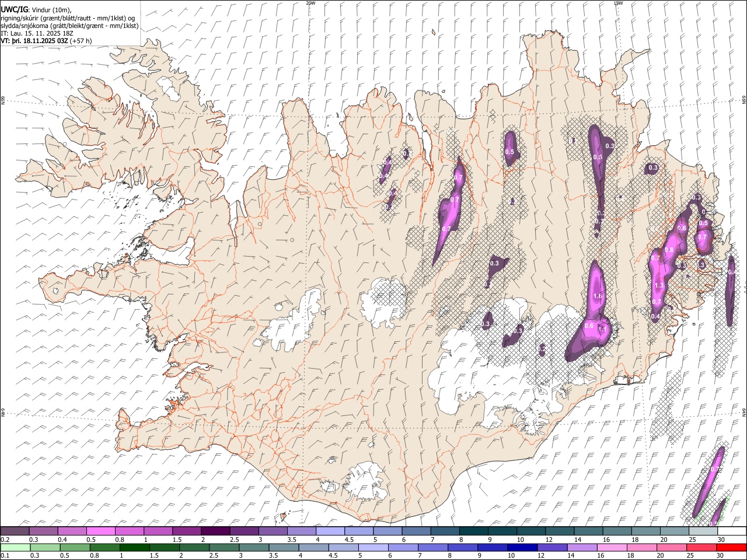Pick the 3 grey-green swatch, lower legend row
The width and height of the screenshot is (747, 560).
(253, 548)
